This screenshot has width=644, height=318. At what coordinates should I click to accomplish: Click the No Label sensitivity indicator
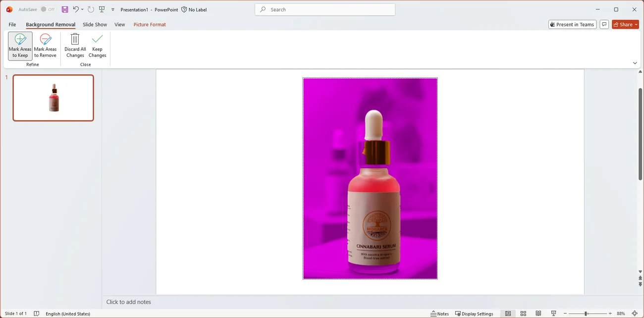click(194, 9)
